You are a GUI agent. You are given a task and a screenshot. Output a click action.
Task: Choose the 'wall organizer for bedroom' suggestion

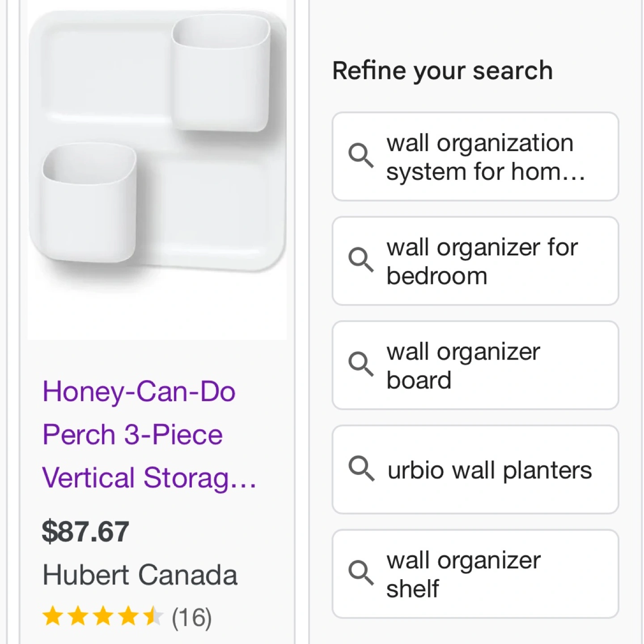click(x=482, y=261)
